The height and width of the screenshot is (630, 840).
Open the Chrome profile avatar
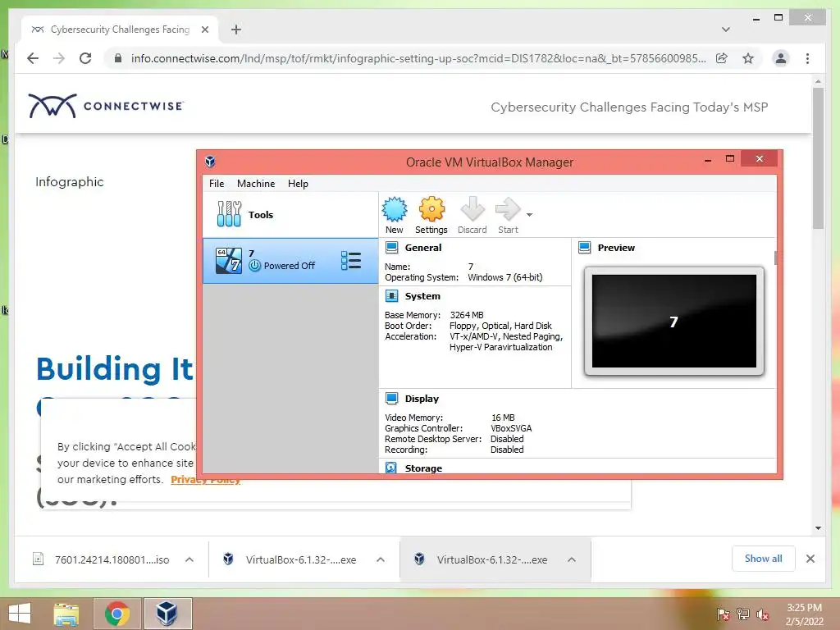(781, 58)
